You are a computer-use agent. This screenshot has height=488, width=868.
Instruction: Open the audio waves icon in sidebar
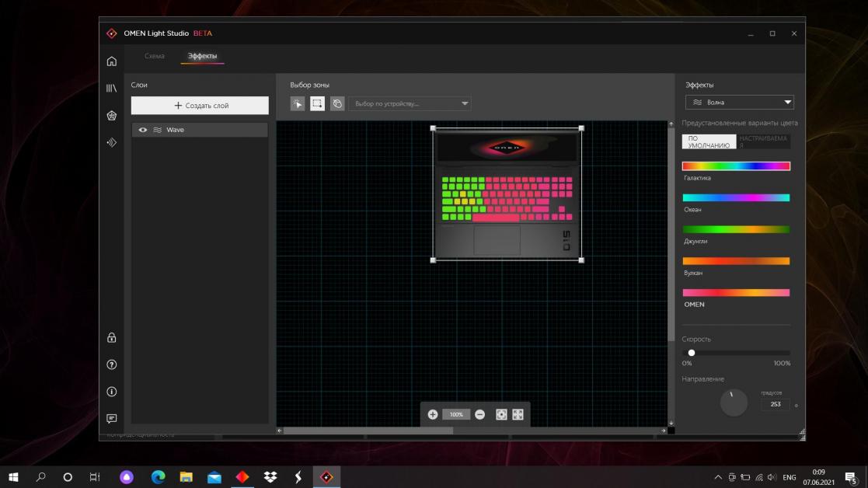112,142
